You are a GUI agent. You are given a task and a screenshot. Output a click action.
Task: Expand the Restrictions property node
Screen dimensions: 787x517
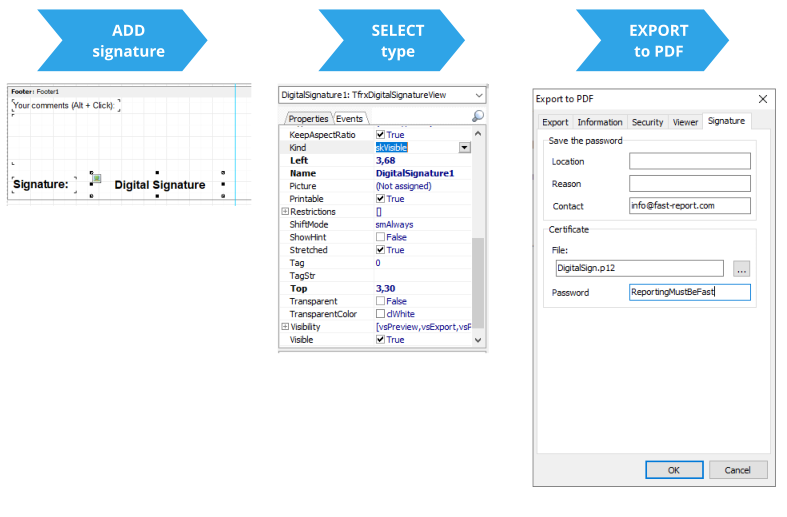click(285, 212)
